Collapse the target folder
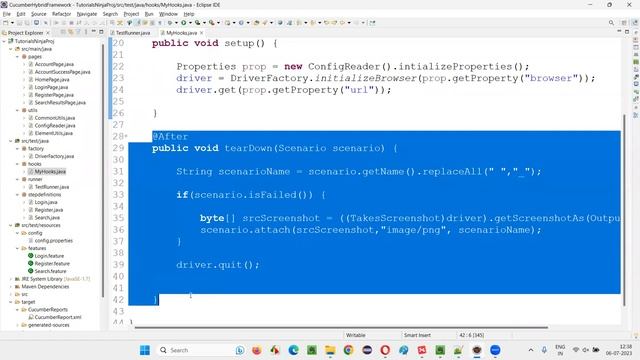 pyautogui.click(x=11, y=302)
